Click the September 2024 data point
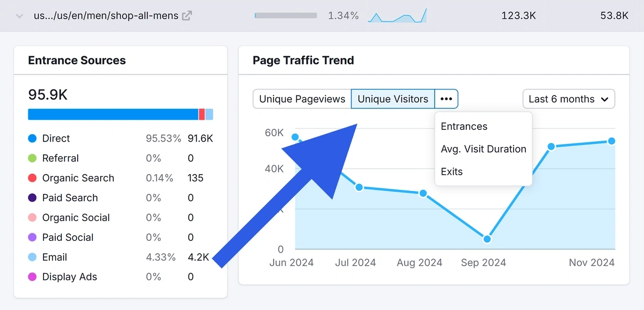 tap(486, 238)
